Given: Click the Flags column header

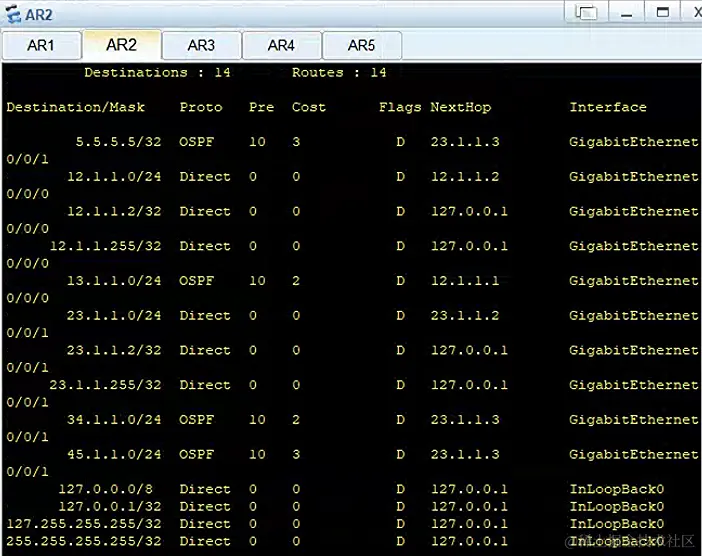Looking at the screenshot, I should pos(400,107).
